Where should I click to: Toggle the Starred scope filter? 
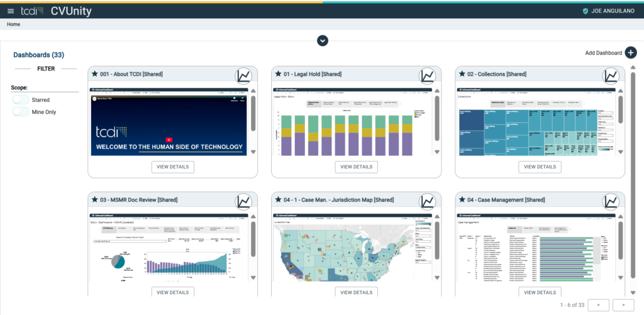point(21,100)
